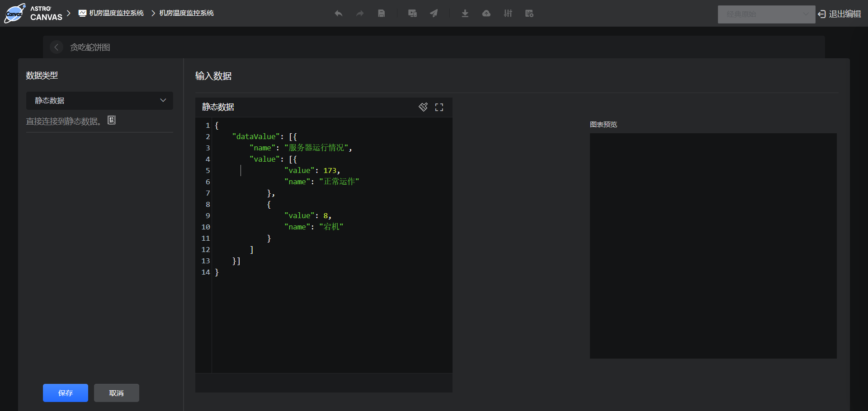Click the undo arrow in toolbar

coord(338,14)
